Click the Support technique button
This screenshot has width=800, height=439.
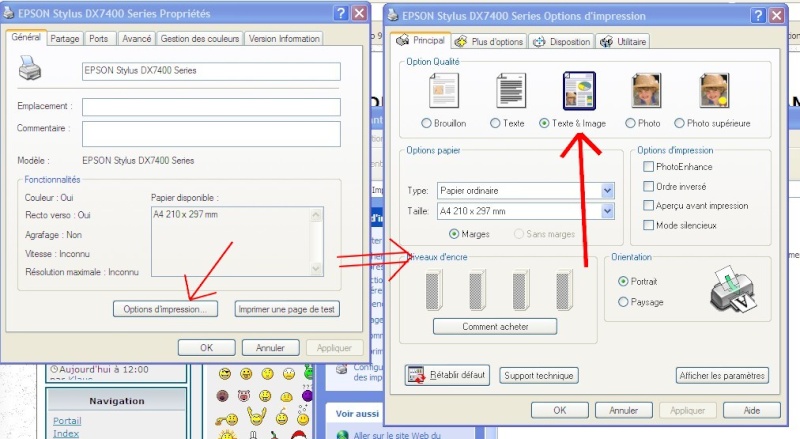[539, 376]
